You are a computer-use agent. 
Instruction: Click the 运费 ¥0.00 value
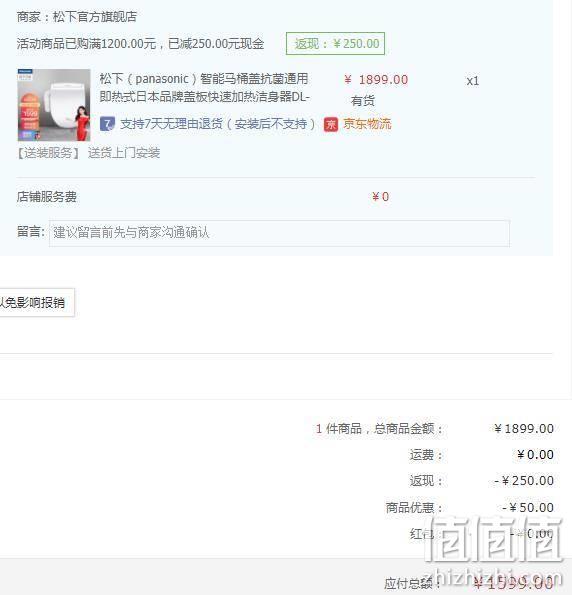point(535,455)
